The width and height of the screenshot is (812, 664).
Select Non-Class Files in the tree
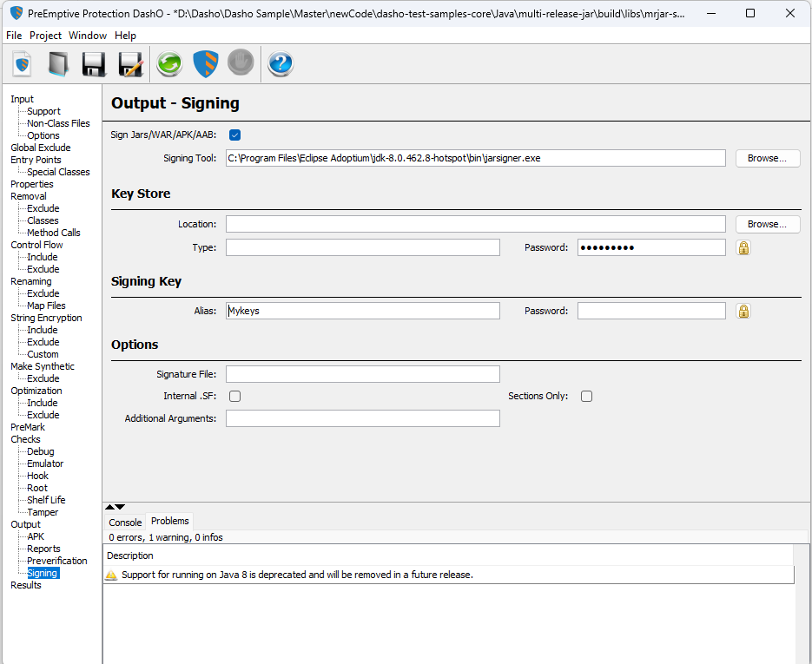pos(58,123)
